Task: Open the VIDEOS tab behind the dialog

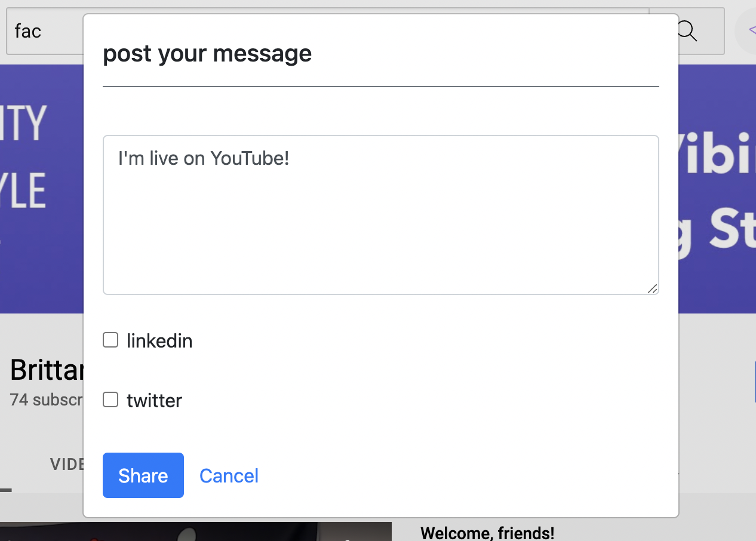Action: coord(67,465)
